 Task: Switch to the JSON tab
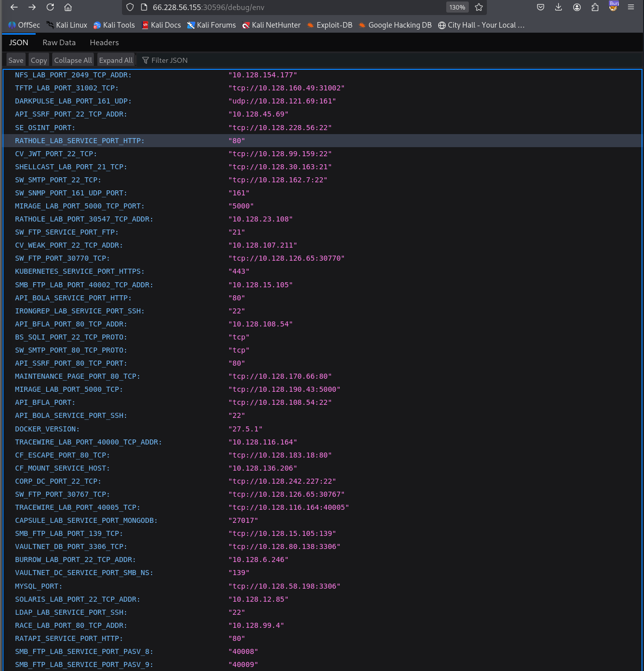pos(19,43)
